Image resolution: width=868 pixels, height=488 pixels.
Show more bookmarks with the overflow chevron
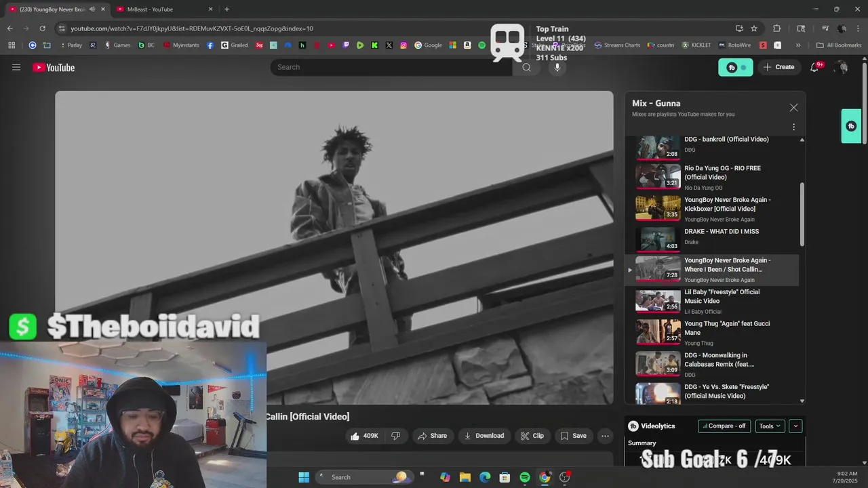[x=798, y=45]
